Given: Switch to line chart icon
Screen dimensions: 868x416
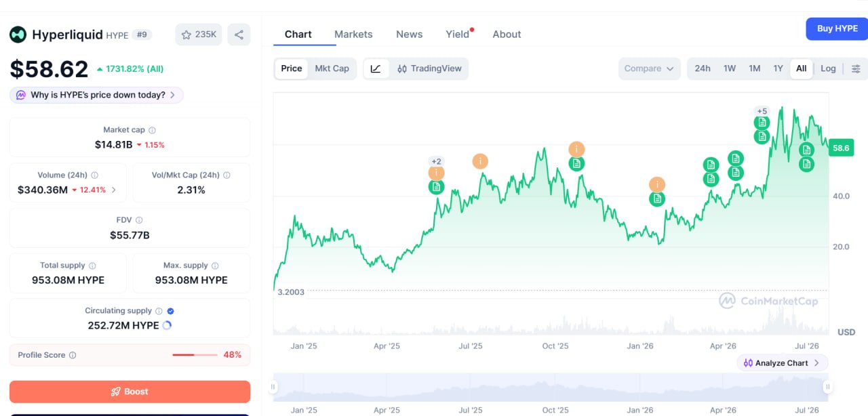Looking at the screenshot, I should tap(376, 68).
